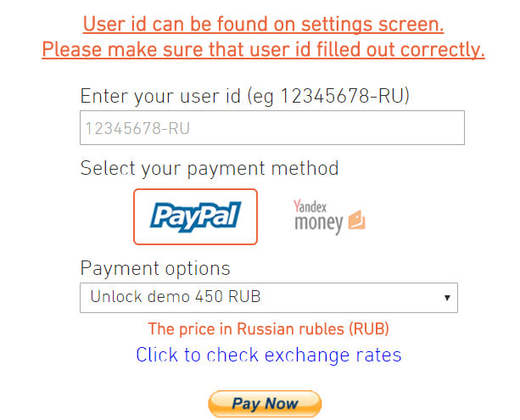Click the "Select your payment method" label
Screen dimensions: 520x420
tap(209, 168)
